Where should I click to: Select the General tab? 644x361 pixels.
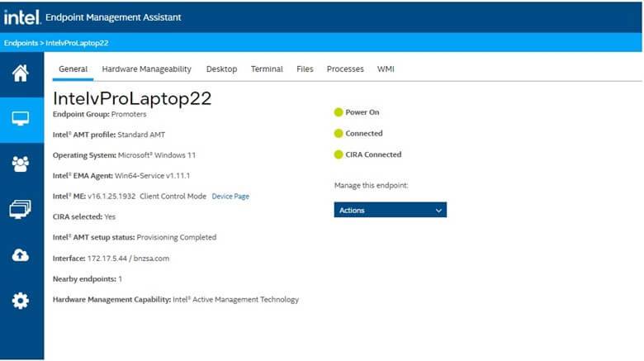(x=73, y=69)
